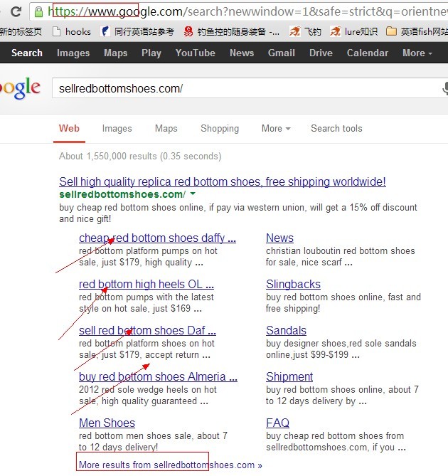448x476 pixels.
Task: Expand the More dropdown in black bar
Action: (x=417, y=53)
